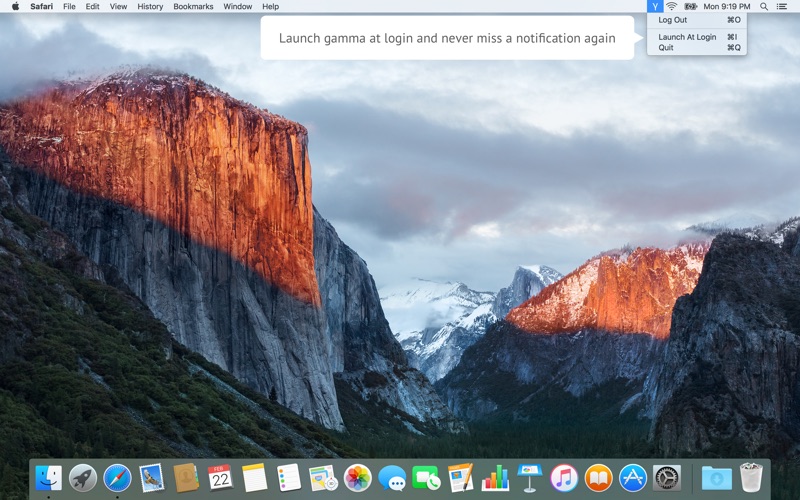Open Calendar icon showing Feb 22
The image size is (800, 500).
(220, 478)
